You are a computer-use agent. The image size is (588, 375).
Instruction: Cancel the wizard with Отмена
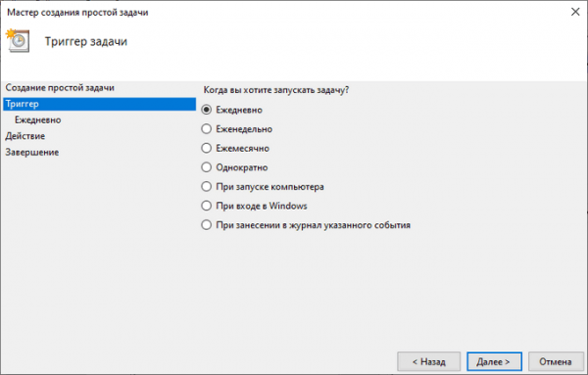[556, 361]
